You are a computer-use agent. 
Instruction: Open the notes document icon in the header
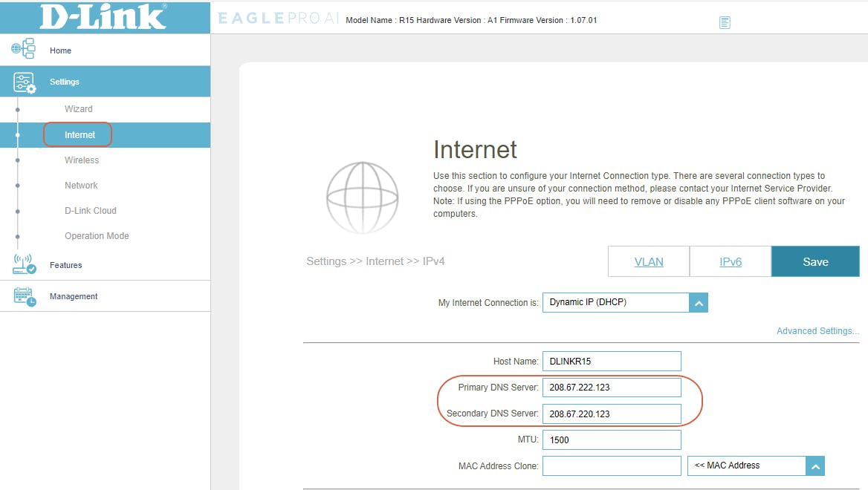click(725, 22)
